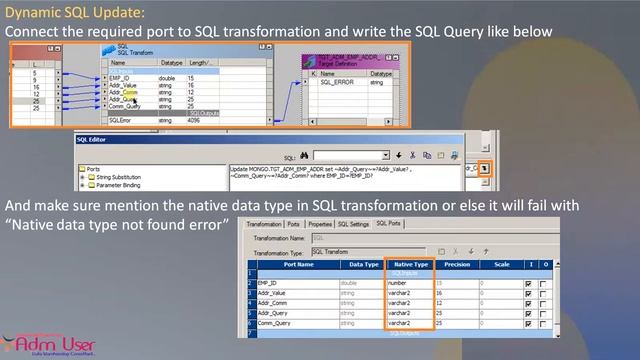Select the Parameter Binding folder

point(114,185)
